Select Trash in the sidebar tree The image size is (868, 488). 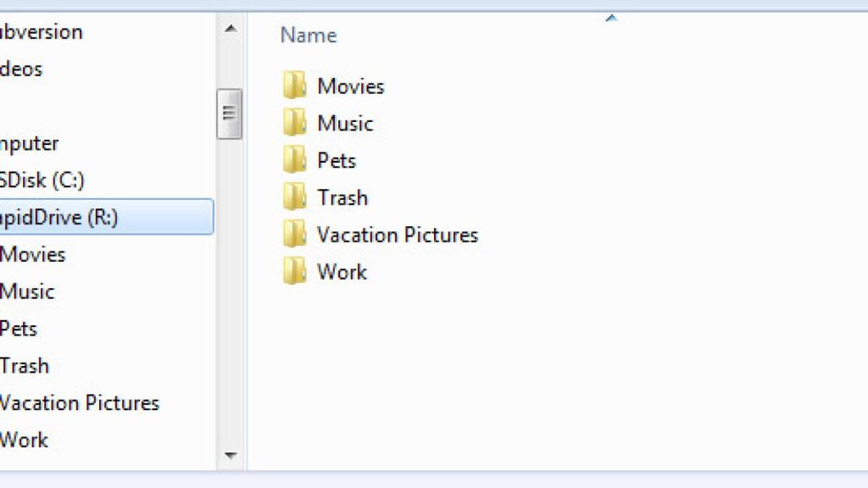tap(24, 365)
